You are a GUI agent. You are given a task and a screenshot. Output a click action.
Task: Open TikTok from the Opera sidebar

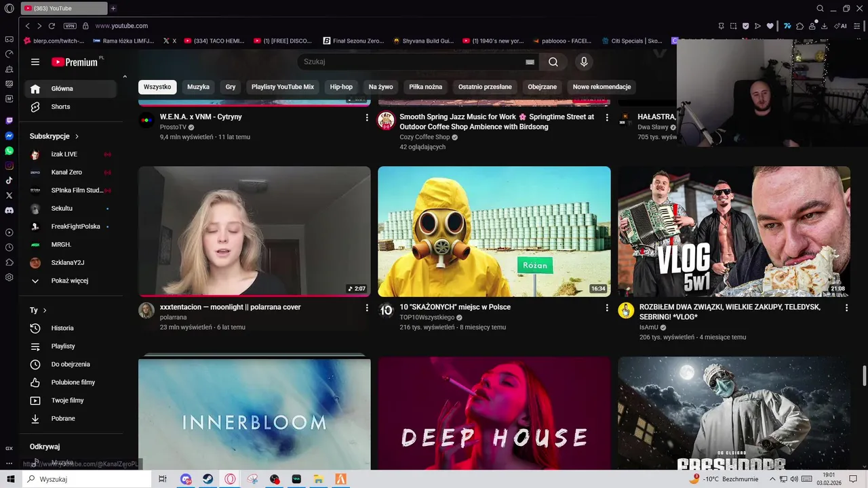point(9,180)
